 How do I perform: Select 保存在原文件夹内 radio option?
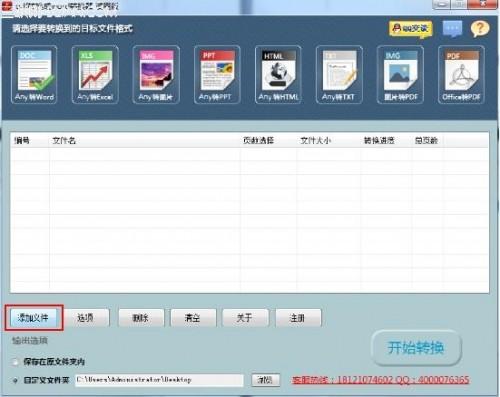pyautogui.click(x=15, y=362)
